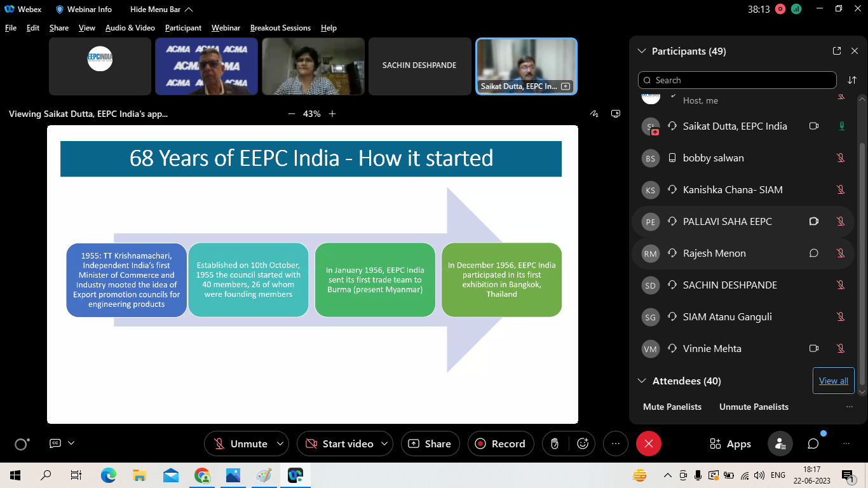
Task: Click the participant Search field
Action: coord(737,80)
